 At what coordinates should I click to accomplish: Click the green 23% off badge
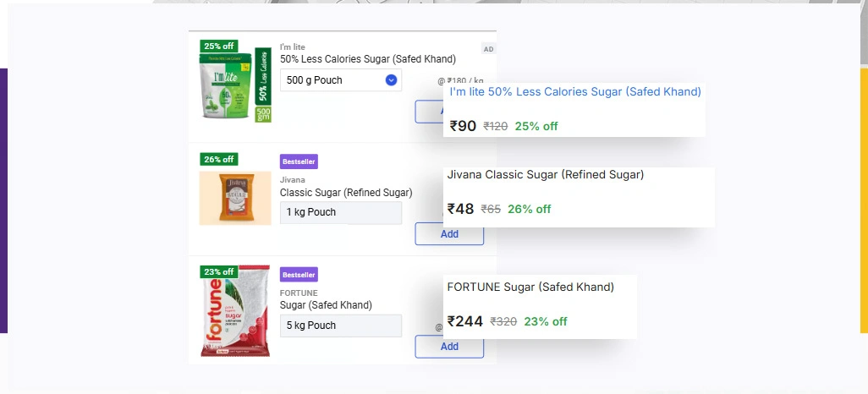coord(219,271)
